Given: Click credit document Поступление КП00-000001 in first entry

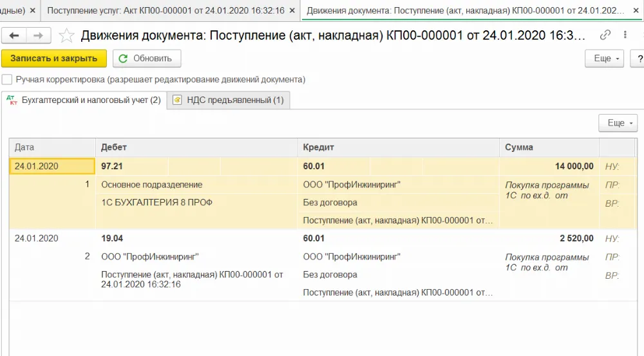Looking at the screenshot, I should [x=397, y=221].
